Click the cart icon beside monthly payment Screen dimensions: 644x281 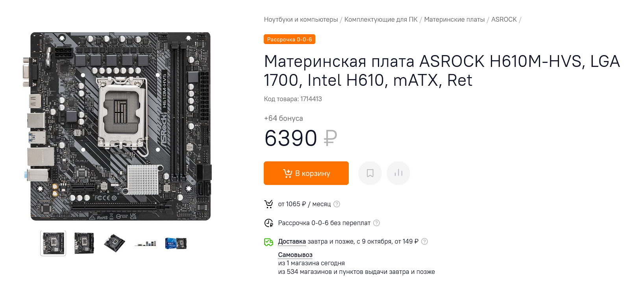click(x=268, y=204)
